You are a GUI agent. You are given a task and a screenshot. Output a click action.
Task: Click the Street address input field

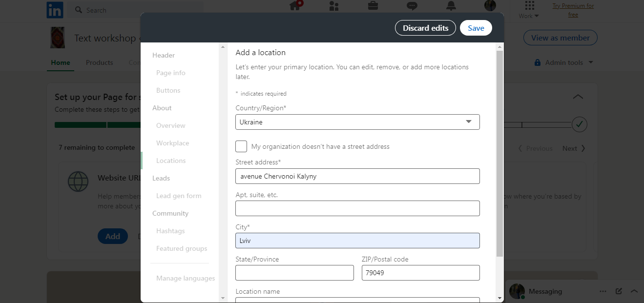pyautogui.click(x=357, y=176)
